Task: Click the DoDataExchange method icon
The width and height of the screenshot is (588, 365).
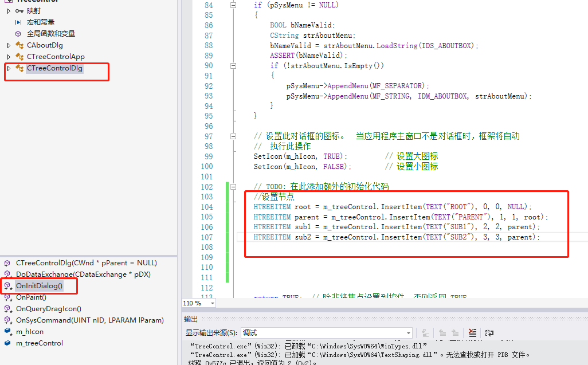Action: coord(8,274)
